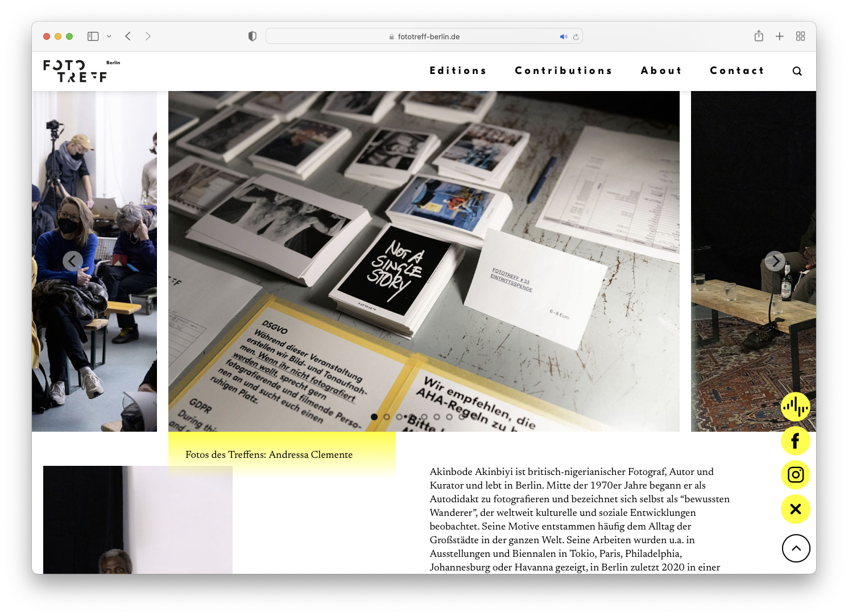This screenshot has height=616, width=848.
Task: Open the site search magnifier
Action: click(x=797, y=71)
